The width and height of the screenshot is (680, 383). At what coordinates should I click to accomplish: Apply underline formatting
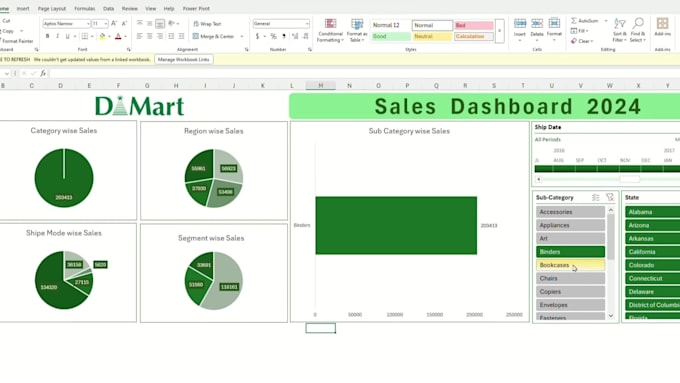(x=67, y=36)
